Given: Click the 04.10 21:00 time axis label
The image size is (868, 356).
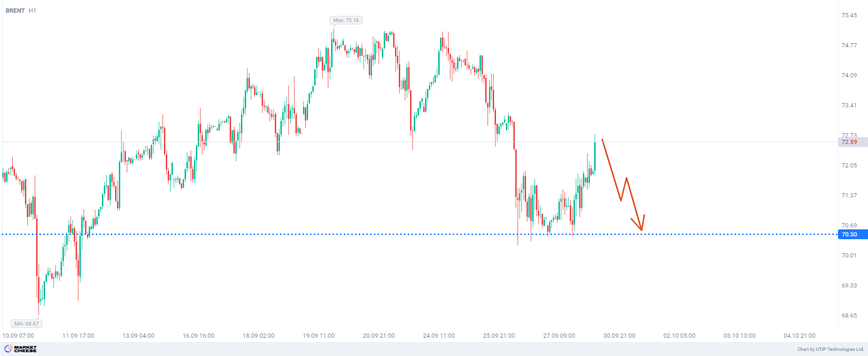Looking at the screenshot, I should pos(799,336).
